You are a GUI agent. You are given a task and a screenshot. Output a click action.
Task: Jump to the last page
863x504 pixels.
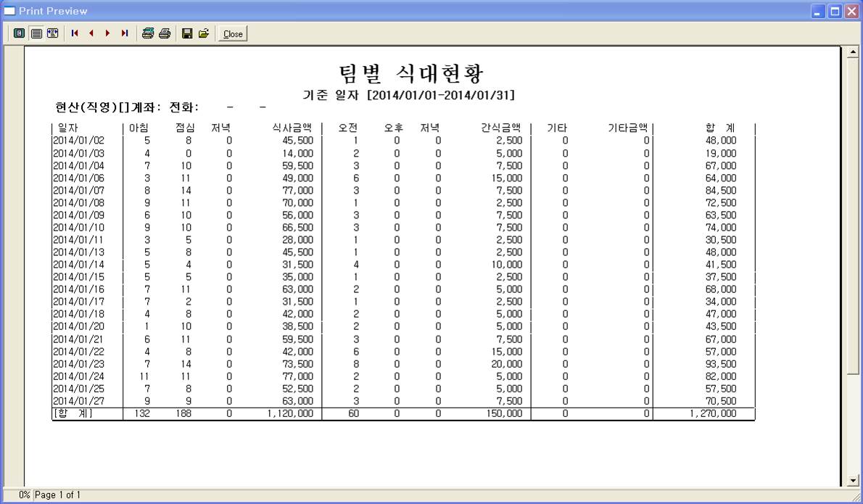(125, 33)
